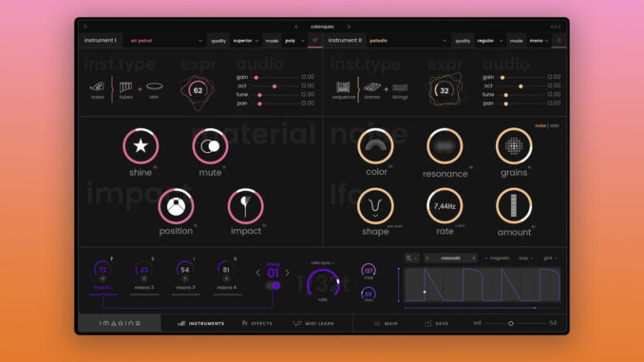Viewport: 644px width, 362px height.
Task: Open the instrument II mode dropdown "mono"
Action: click(539, 41)
